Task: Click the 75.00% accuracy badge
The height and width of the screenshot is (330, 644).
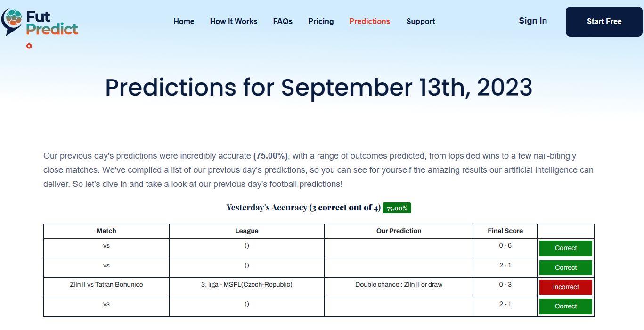Action: pos(397,208)
